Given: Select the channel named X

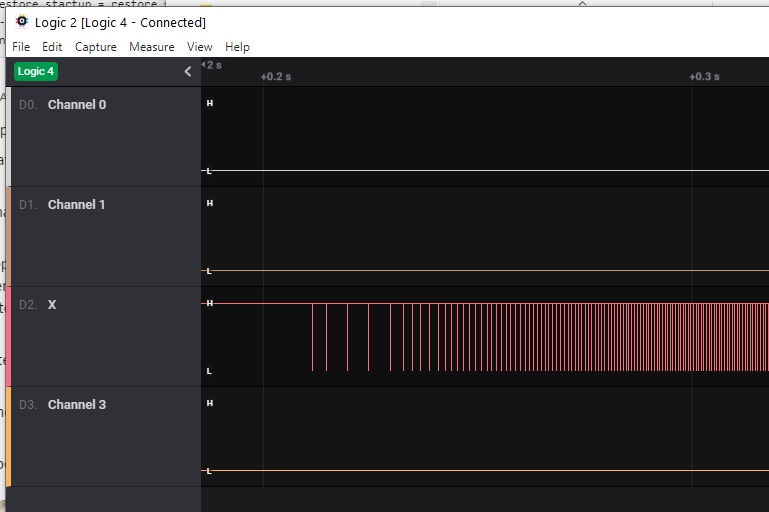Looking at the screenshot, I should pyautogui.click(x=52, y=305).
